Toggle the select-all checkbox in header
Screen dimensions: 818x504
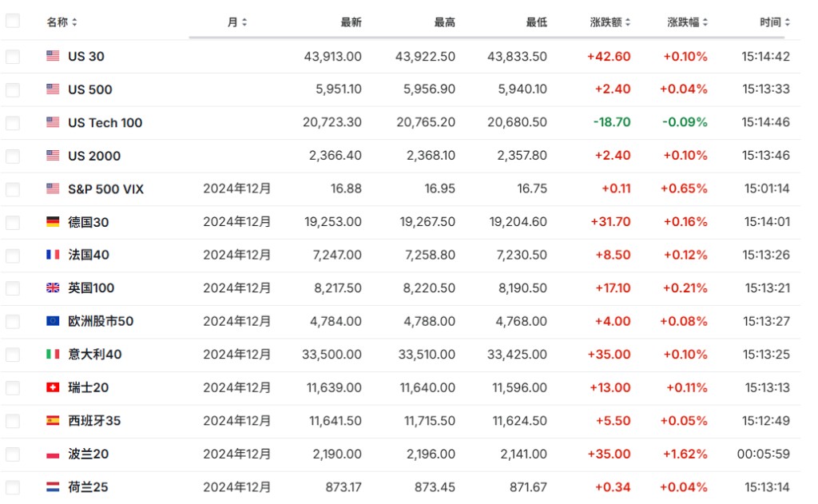(x=13, y=22)
